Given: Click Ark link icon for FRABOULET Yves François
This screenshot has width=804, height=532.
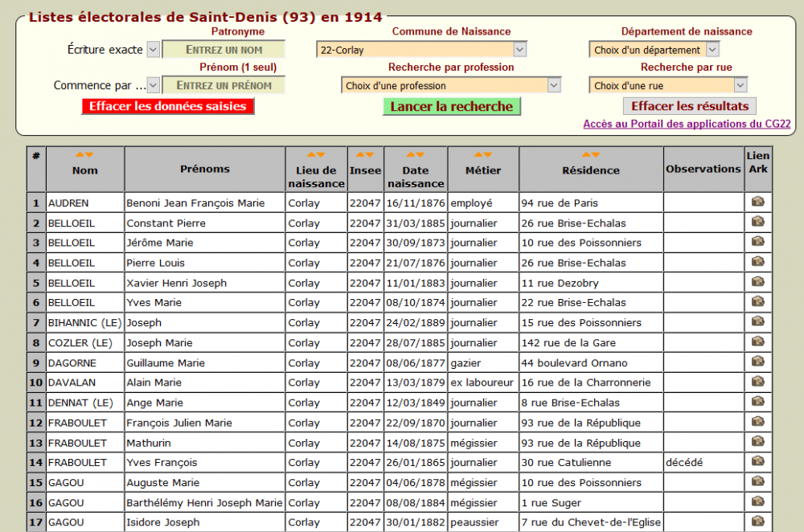Looking at the screenshot, I should (x=757, y=462).
